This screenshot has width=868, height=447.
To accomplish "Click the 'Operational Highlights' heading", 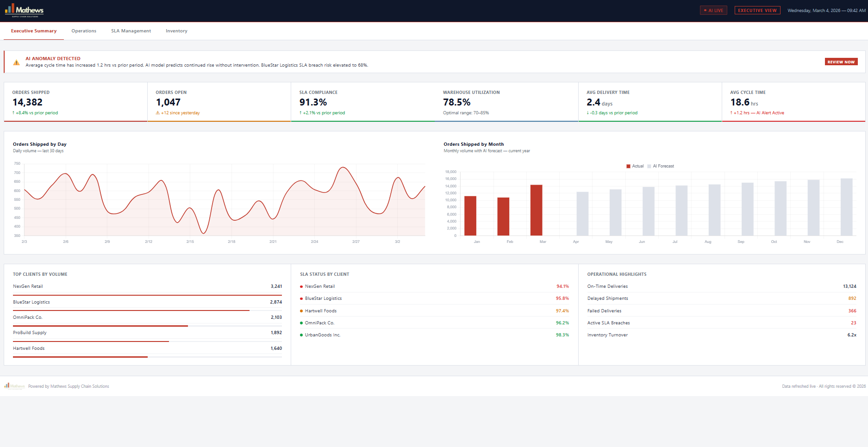I will [617, 274].
